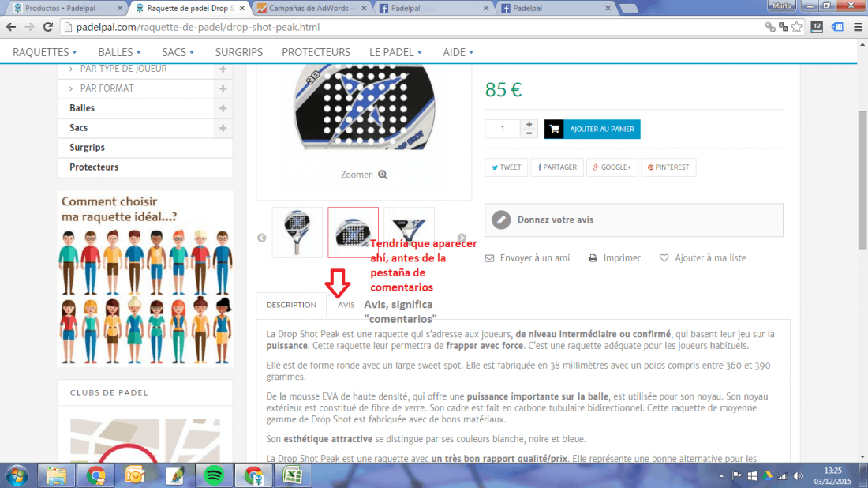Open Excel from the taskbar
The height and width of the screenshot is (488, 868).
[x=292, y=476]
